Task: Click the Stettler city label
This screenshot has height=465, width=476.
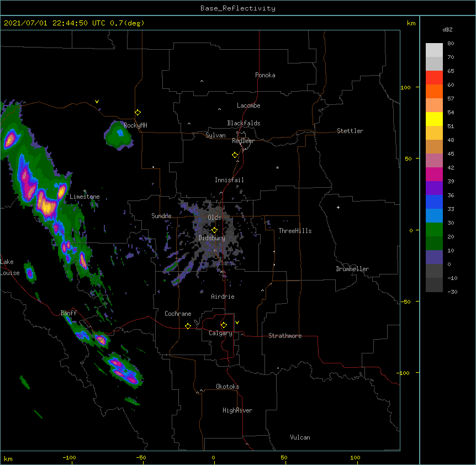Action: click(x=350, y=131)
